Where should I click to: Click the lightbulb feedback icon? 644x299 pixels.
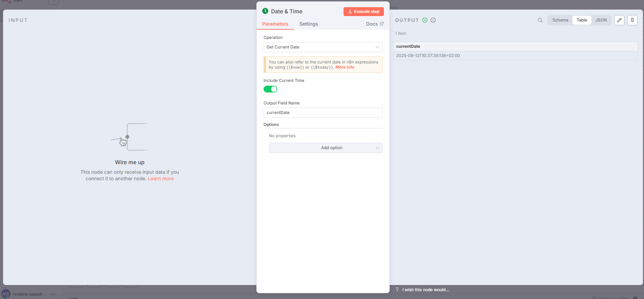point(397,289)
